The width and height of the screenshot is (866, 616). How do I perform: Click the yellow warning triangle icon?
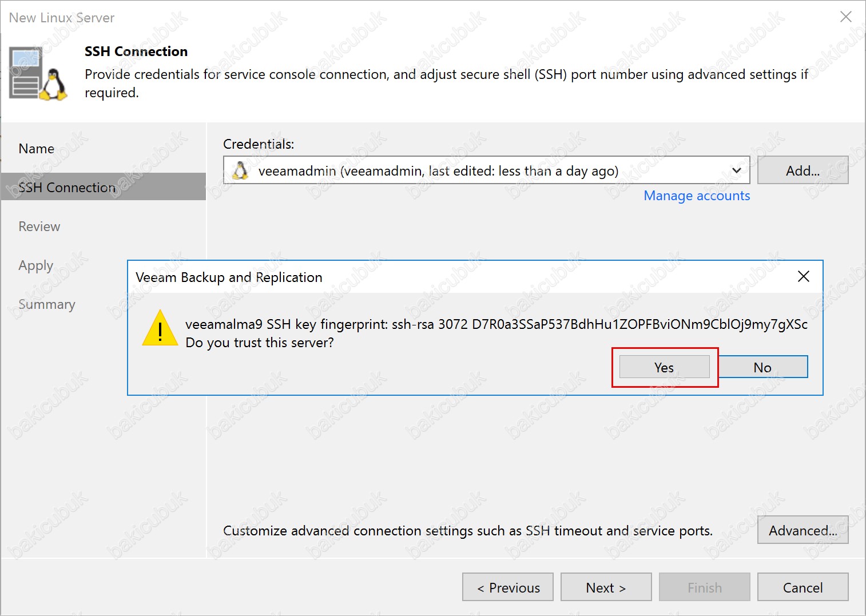pyautogui.click(x=160, y=328)
